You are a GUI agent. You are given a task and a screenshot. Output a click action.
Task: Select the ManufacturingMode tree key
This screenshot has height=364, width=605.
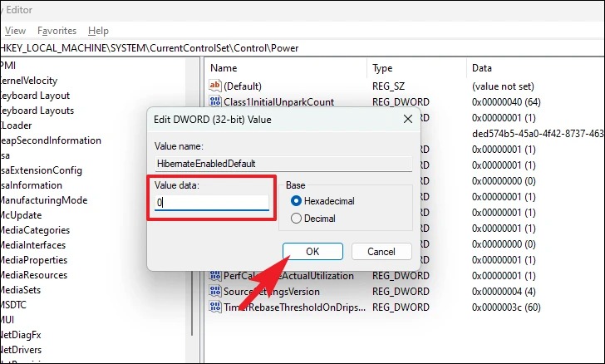click(x=43, y=200)
